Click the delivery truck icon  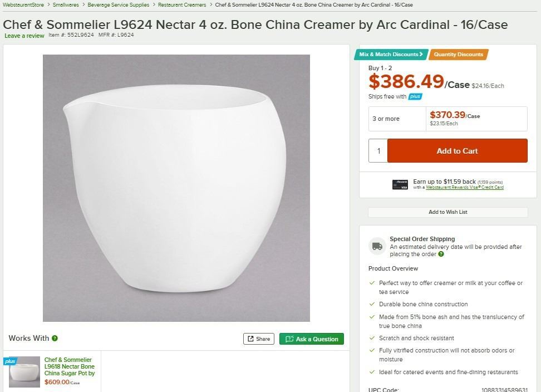pyautogui.click(x=377, y=246)
